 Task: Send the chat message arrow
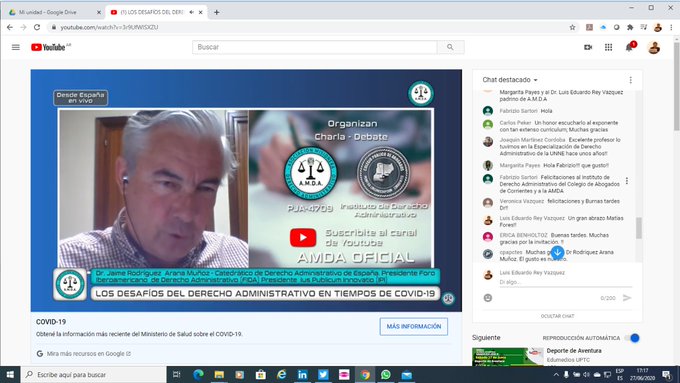[627, 298]
